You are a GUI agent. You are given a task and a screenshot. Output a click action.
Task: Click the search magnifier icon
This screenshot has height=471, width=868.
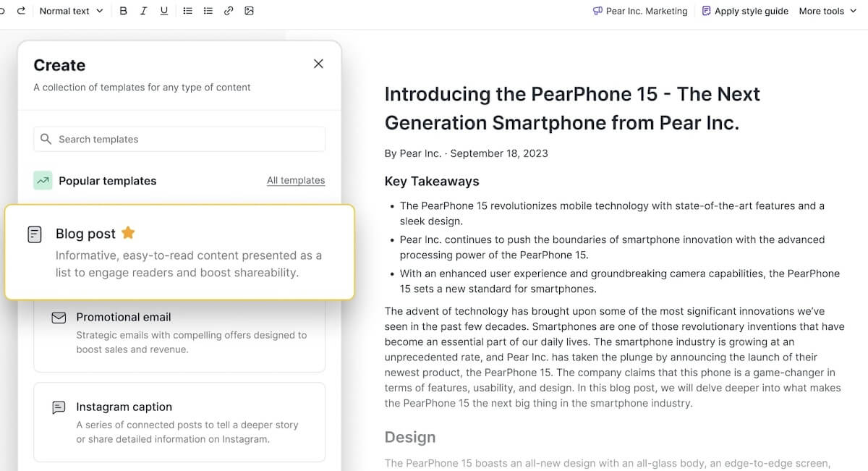coord(46,139)
